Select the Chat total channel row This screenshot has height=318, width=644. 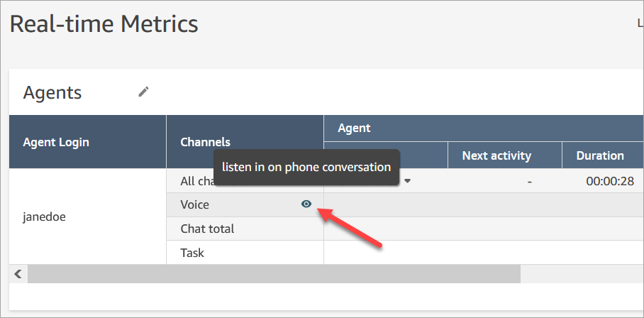[x=207, y=229]
